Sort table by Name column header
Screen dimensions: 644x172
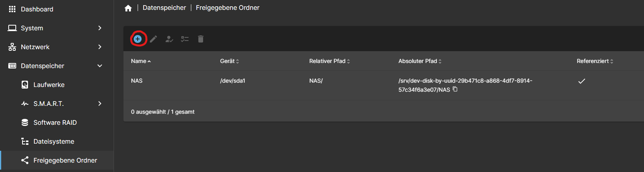pos(139,61)
